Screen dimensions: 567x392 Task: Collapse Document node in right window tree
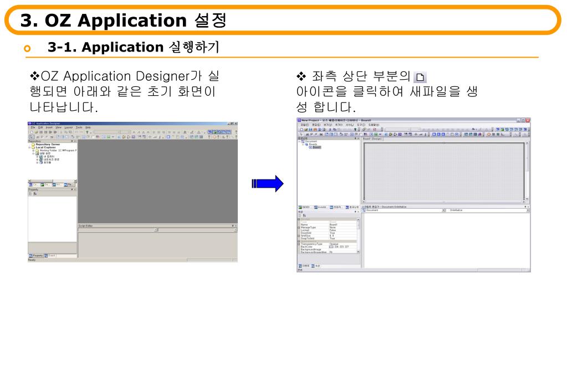tap(299, 141)
